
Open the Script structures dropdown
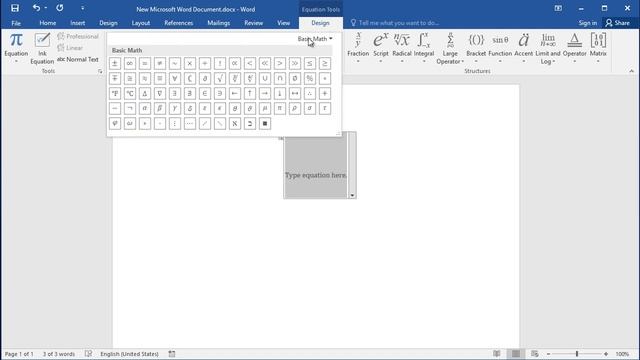click(x=381, y=48)
